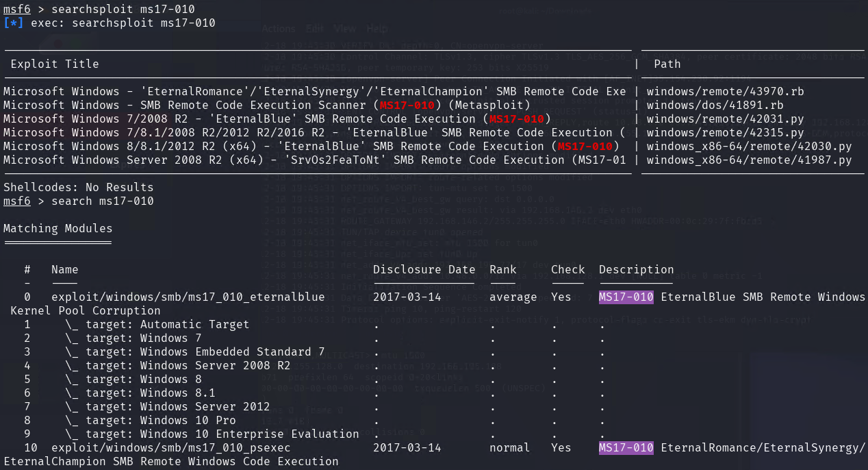Open the faint Actions menu behind terminal
This screenshot has height=470, width=868.
tap(279, 29)
